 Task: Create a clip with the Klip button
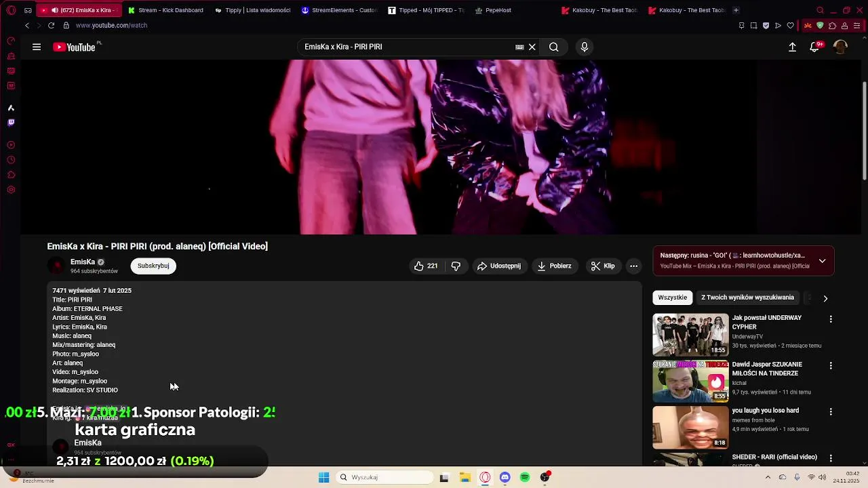point(602,266)
